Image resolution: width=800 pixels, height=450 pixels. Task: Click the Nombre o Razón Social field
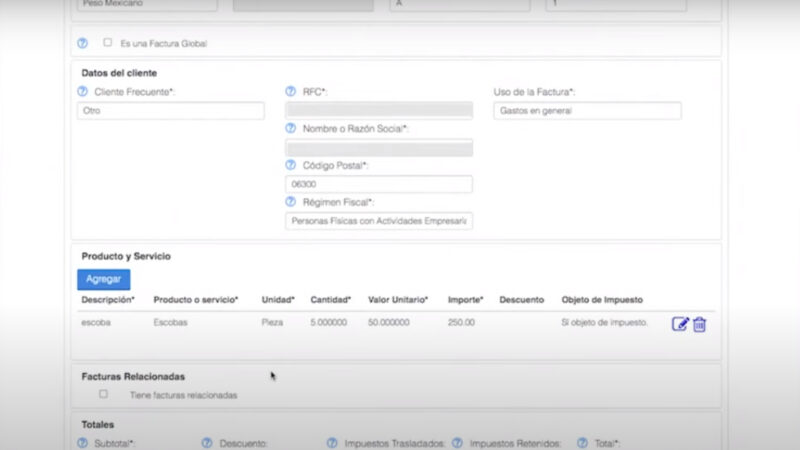(378, 148)
